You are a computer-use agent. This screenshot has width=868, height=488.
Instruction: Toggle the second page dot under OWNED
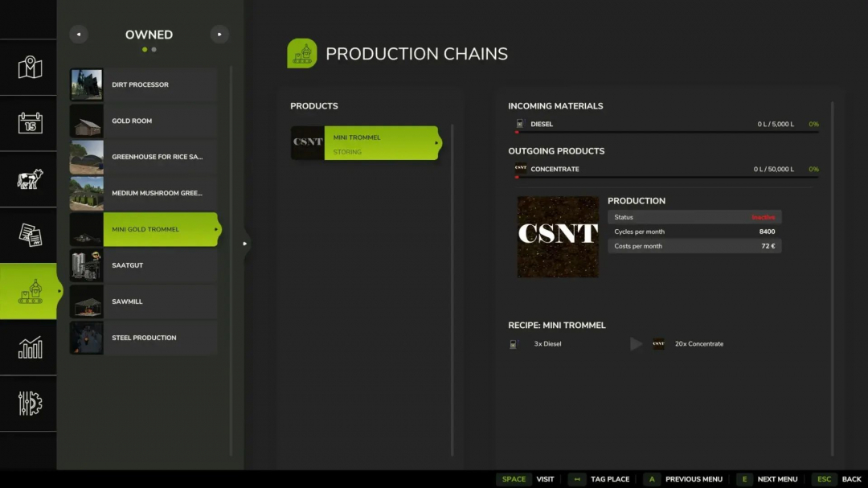(154, 49)
